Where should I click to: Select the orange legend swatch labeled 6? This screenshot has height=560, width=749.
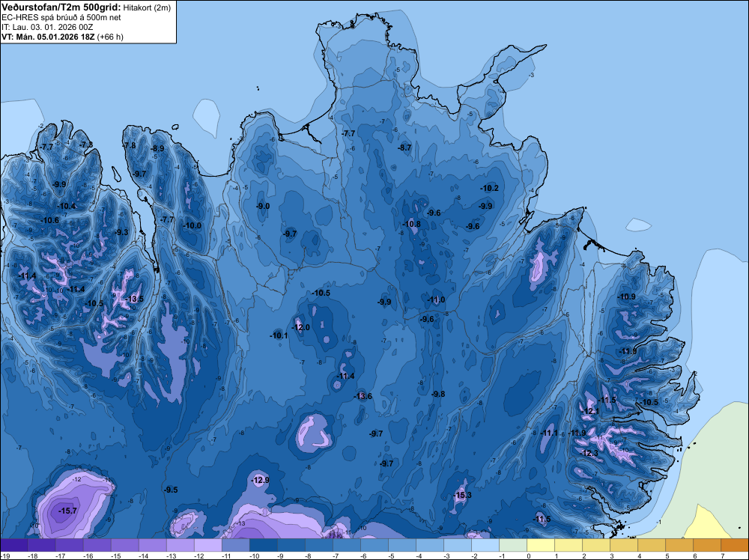(x=706, y=545)
